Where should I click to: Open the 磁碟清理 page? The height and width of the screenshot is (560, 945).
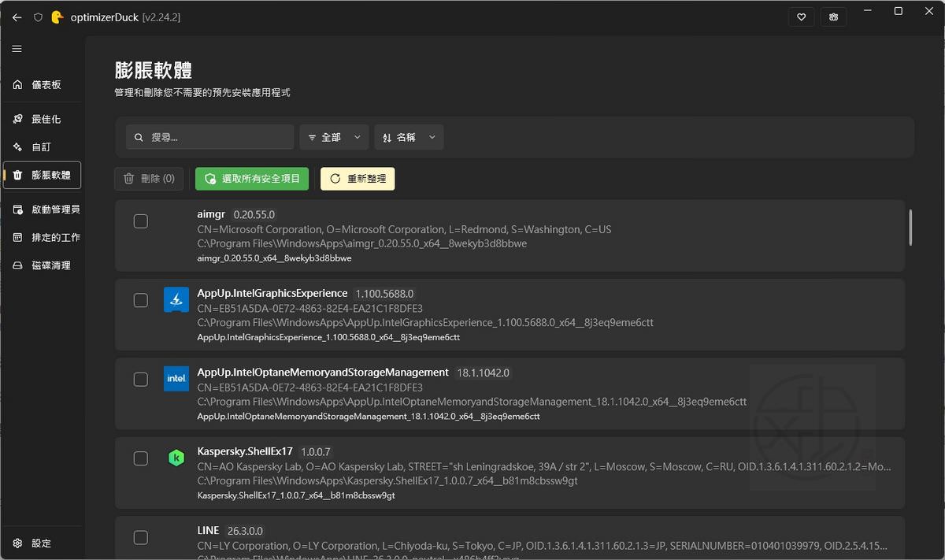pyautogui.click(x=43, y=265)
